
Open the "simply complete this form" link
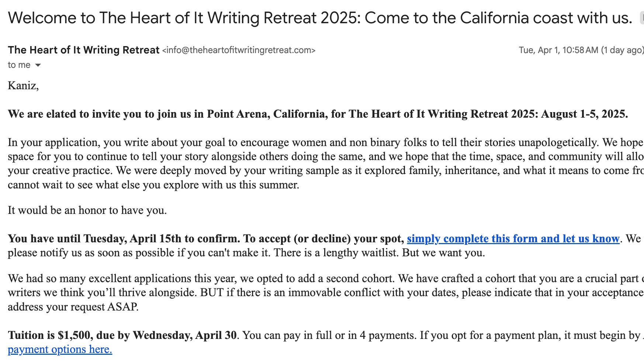click(x=513, y=239)
